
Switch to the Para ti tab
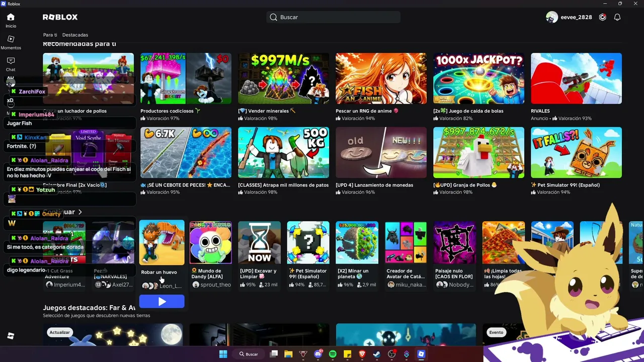[50, 35]
